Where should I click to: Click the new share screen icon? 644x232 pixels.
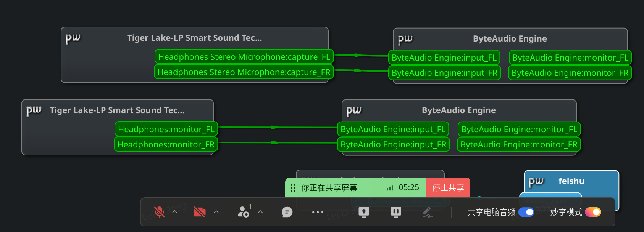pos(363,212)
